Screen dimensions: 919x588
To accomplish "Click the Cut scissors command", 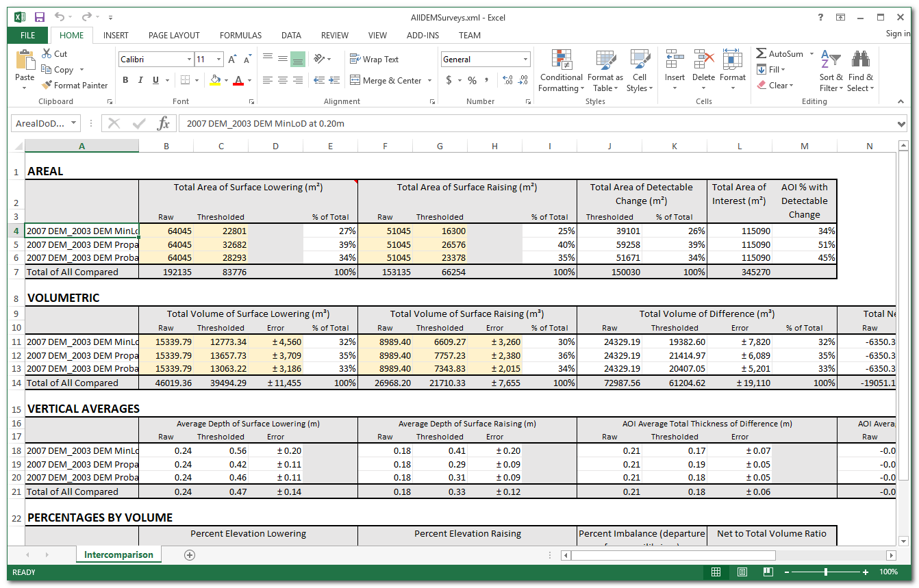I will pyautogui.click(x=54, y=53).
